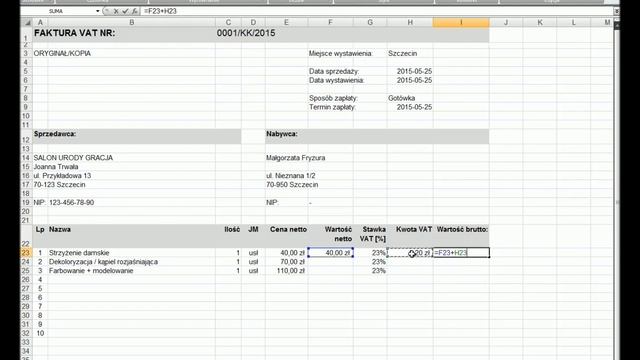Expand the formula bar using the right-edge button
The image size is (640, 360).
pos(616,11)
